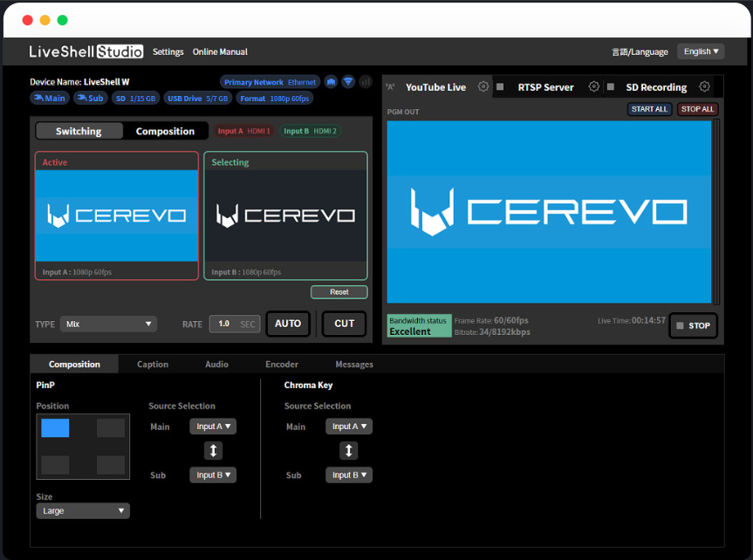Click the transition RATE input field
Viewport: 753px width, 560px height.
(235, 324)
